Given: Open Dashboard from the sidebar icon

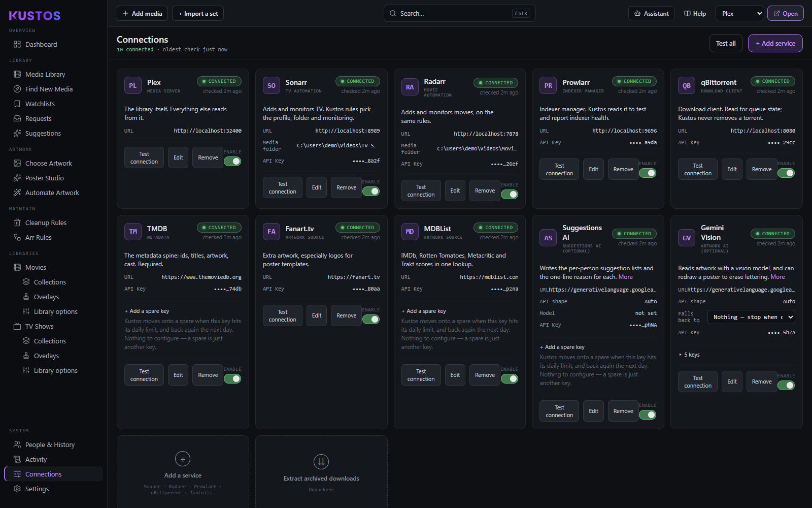Looking at the screenshot, I should pyautogui.click(x=17, y=44).
